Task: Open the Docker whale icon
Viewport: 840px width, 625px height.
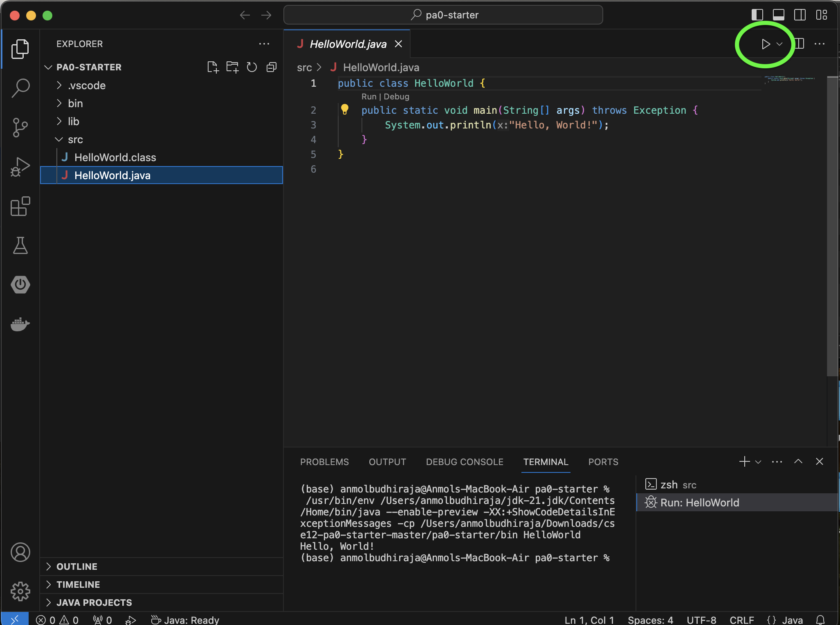Action: point(20,324)
